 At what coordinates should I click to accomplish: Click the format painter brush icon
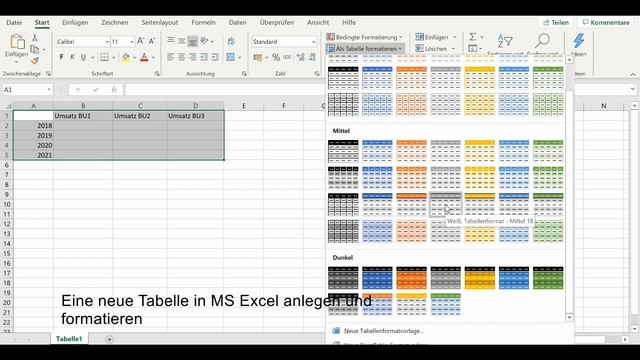(x=35, y=60)
